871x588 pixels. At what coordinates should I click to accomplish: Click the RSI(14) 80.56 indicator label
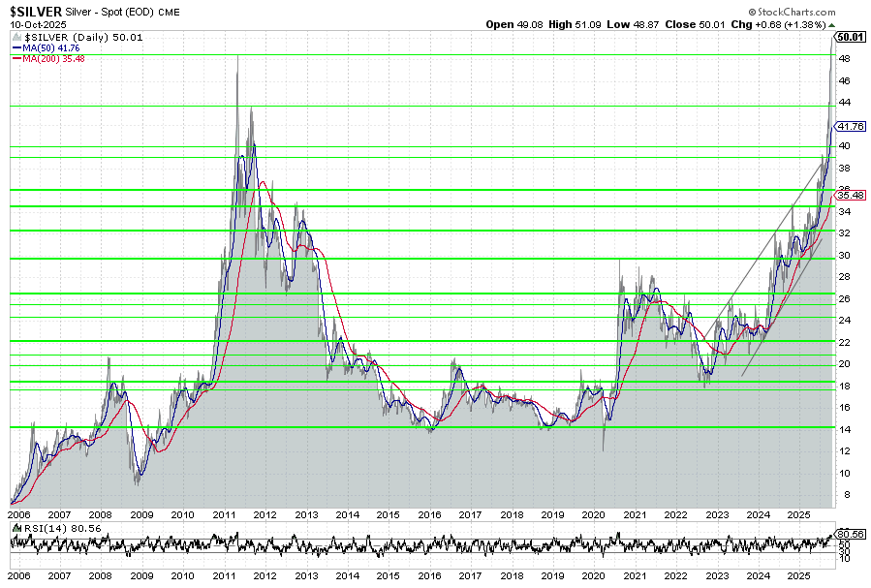point(44,529)
